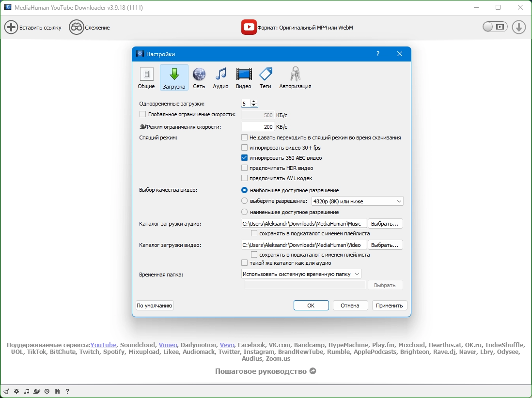
Task: Open the 4320p (8K) или ниже resolution dropdown
Action: [357, 201]
